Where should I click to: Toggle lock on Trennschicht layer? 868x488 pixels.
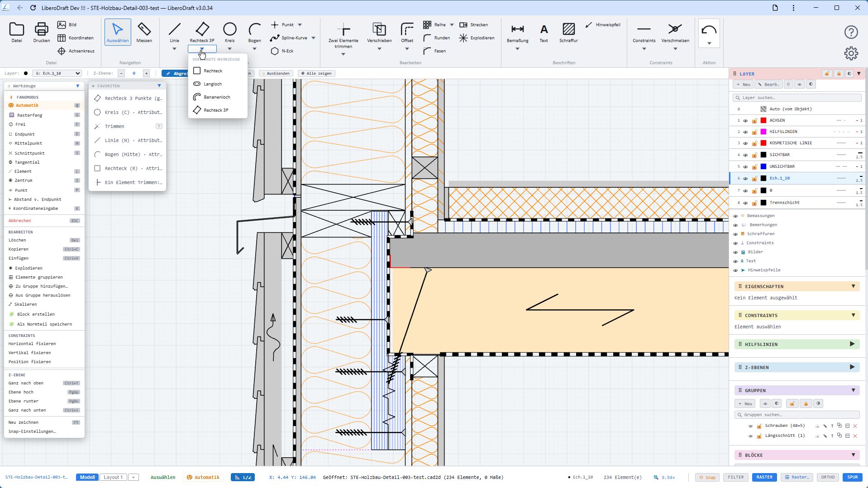pos(754,203)
